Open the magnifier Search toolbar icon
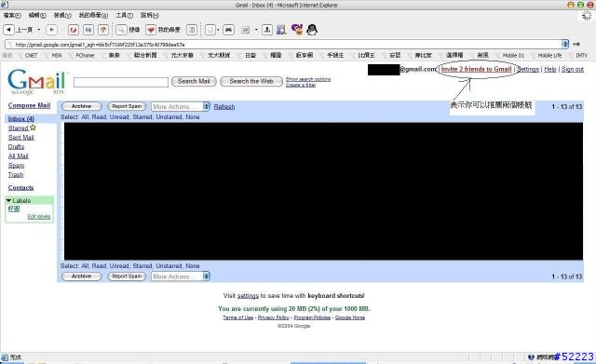 point(121,29)
